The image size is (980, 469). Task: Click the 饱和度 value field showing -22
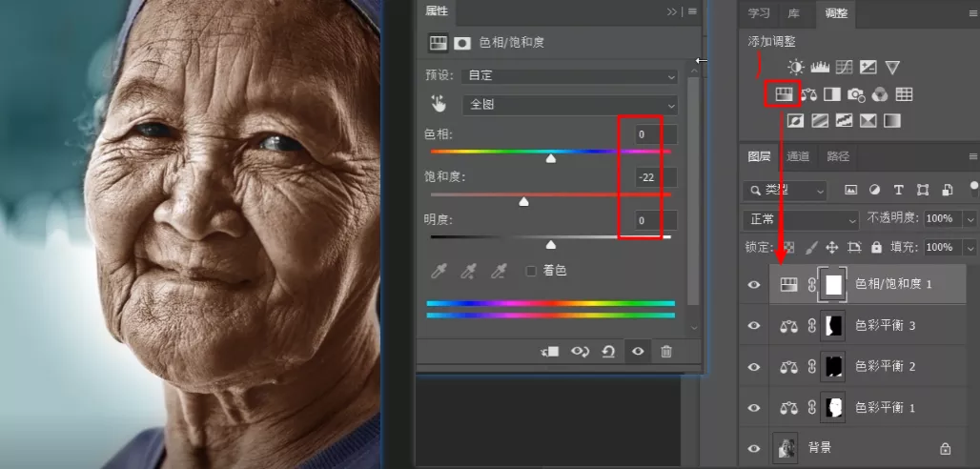[656, 177]
